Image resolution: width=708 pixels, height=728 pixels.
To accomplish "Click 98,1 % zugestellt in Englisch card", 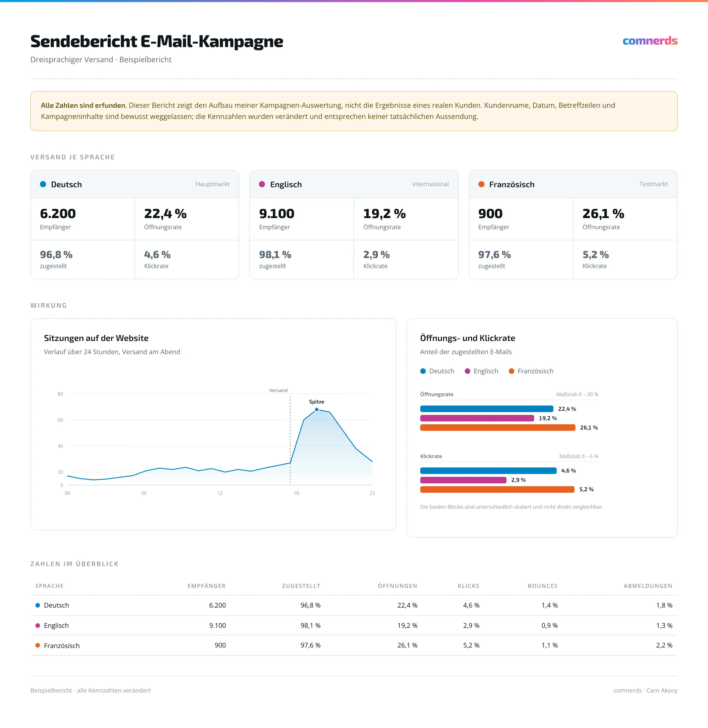I will click(275, 254).
